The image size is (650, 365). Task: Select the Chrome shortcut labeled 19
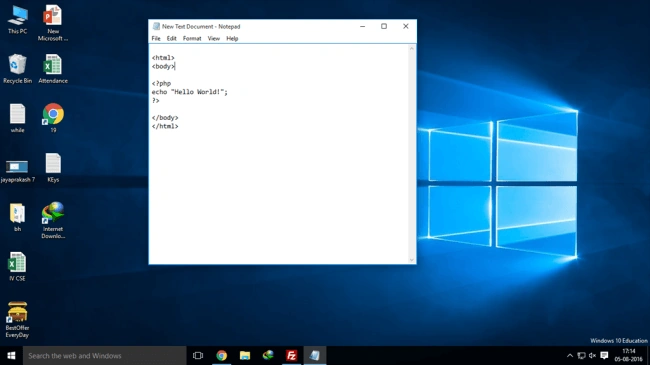[53, 118]
